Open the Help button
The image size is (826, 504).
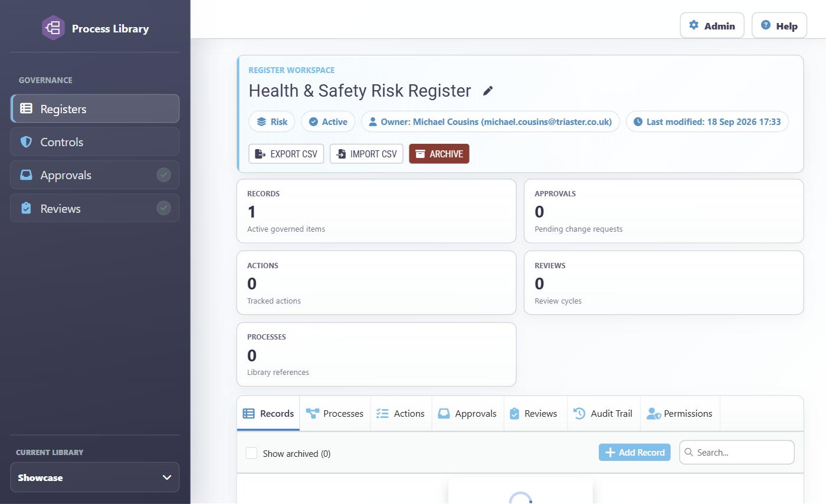point(779,26)
